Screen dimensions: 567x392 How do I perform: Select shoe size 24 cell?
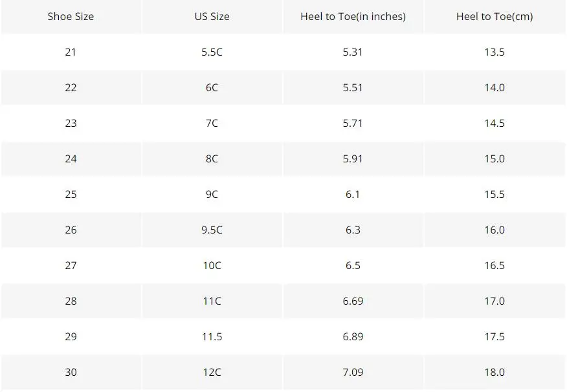point(71,158)
